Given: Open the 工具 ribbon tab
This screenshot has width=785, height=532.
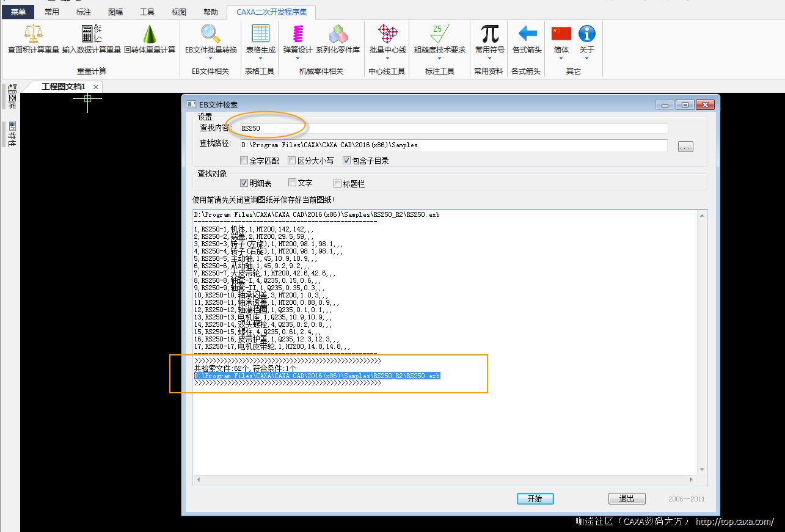Looking at the screenshot, I should [x=147, y=12].
